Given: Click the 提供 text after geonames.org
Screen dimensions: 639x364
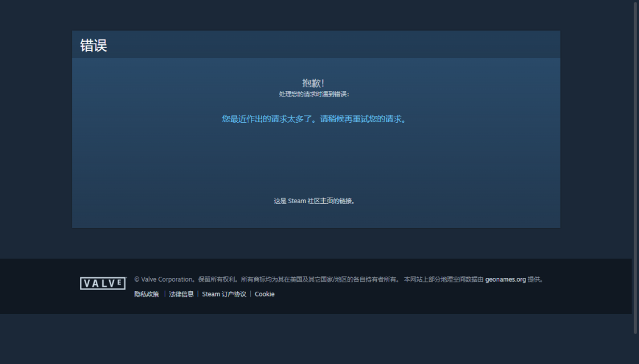Looking at the screenshot, I should click(535, 280).
